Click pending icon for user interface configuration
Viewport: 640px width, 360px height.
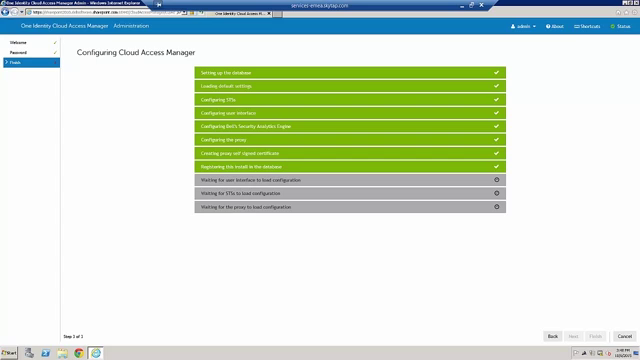coord(497,180)
